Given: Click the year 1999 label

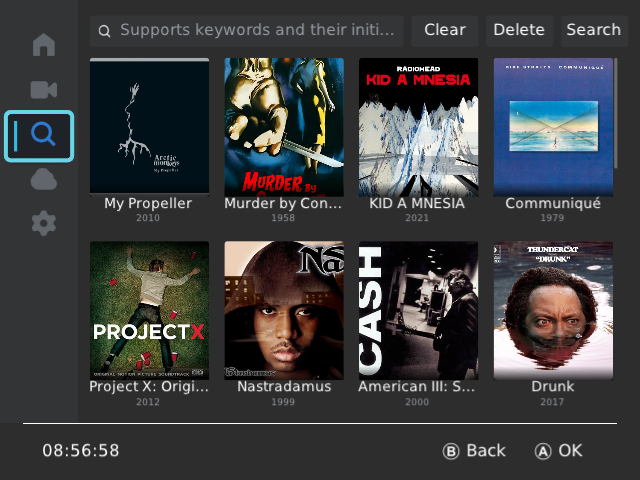Looking at the screenshot, I should coord(283,402).
